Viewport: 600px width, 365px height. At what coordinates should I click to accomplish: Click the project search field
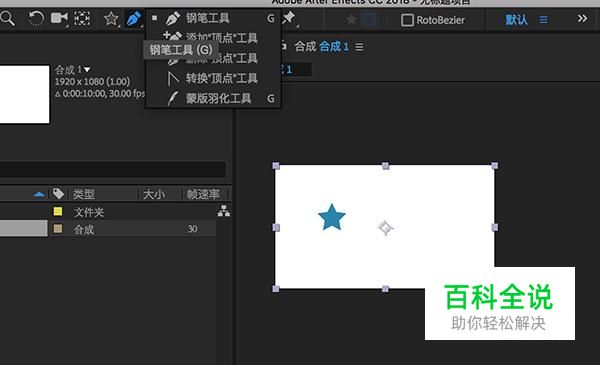click(112, 169)
